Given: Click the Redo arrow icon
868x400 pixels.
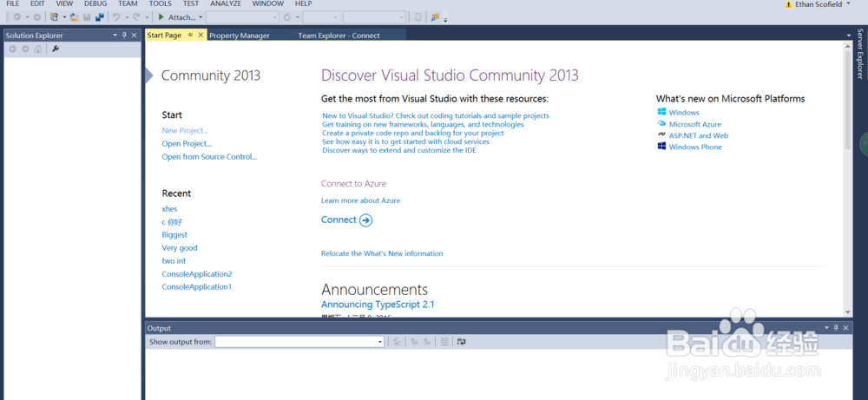Looking at the screenshot, I should click(x=136, y=17).
